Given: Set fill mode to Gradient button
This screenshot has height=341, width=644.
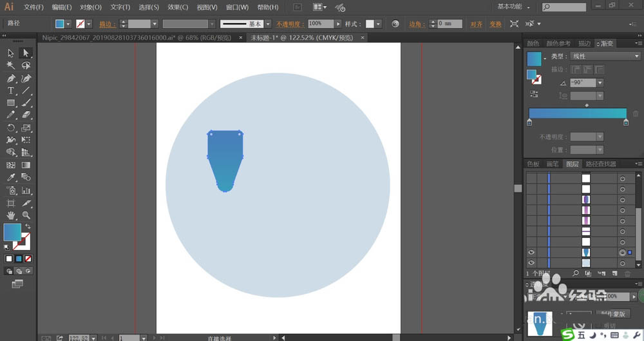Looking at the screenshot, I should click(x=19, y=258).
